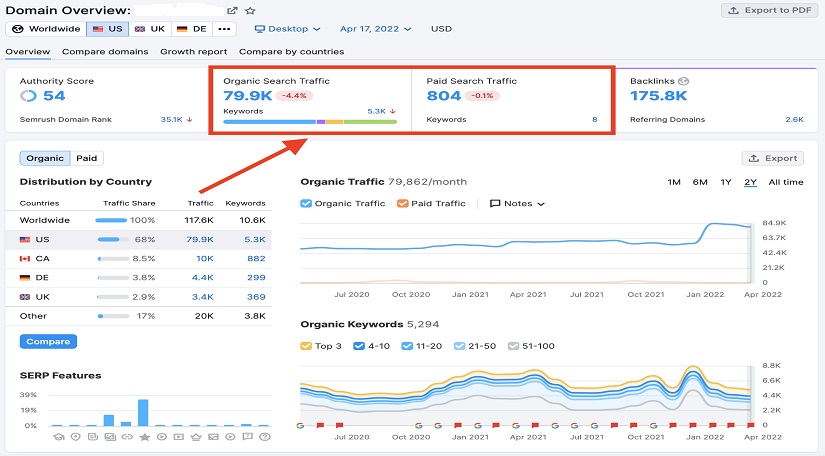825x456 pixels.
Task: Toggle the 11-20 keywords checkbox
Action: pyautogui.click(x=407, y=346)
